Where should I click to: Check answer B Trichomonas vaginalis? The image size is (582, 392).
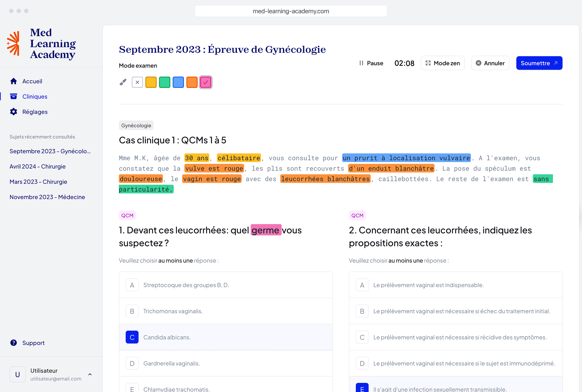click(x=226, y=311)
